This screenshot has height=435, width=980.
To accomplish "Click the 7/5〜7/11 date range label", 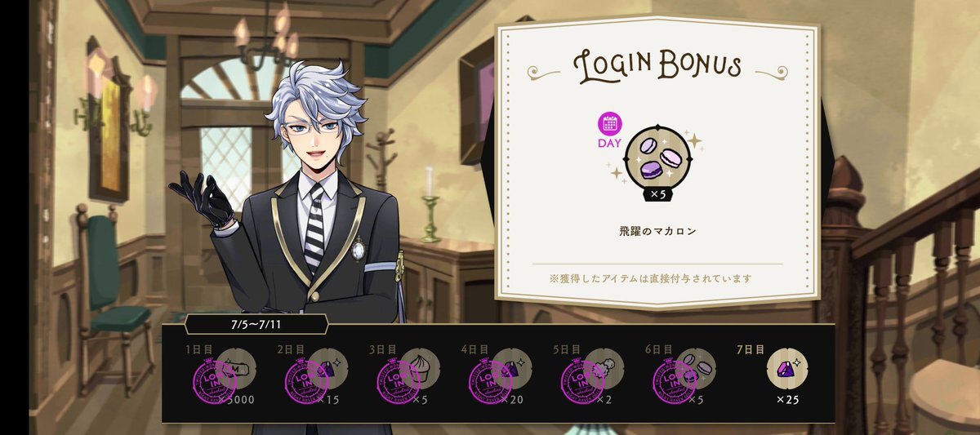I will pyautogui.click(x=258, y=325).
